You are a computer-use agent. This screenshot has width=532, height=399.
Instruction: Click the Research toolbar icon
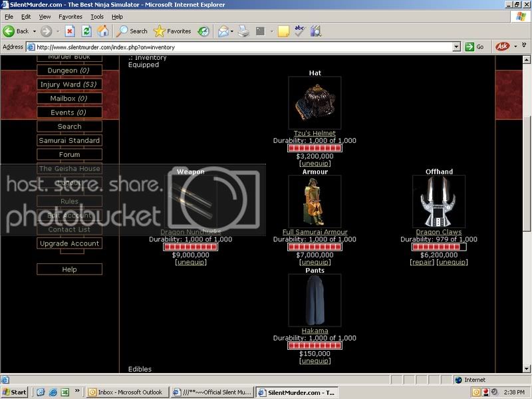315,31
